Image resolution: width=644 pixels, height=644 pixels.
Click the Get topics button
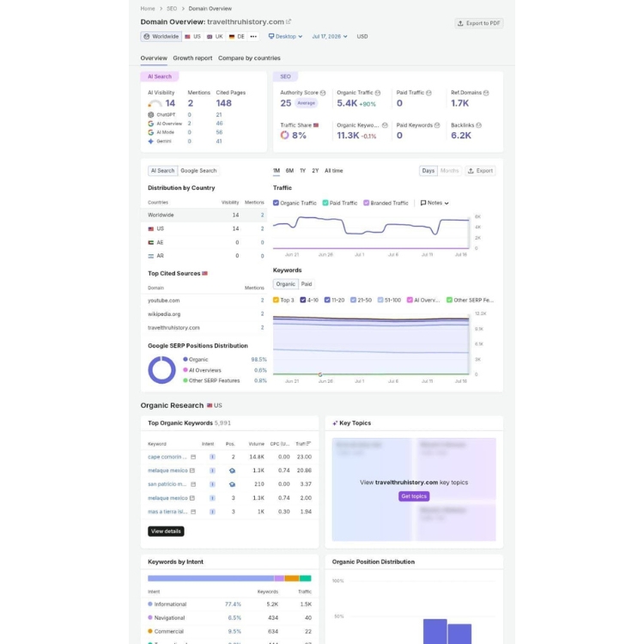coord(414,496)
